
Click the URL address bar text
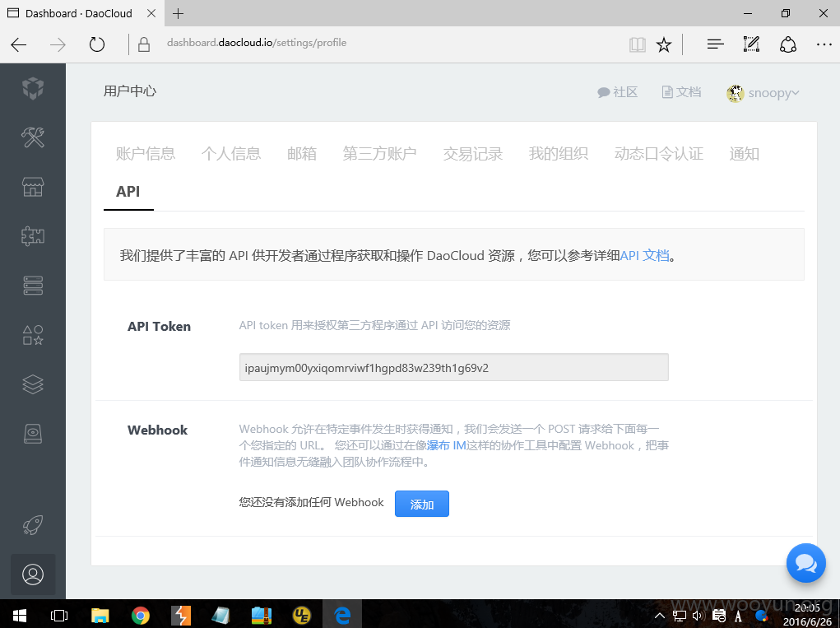pyautogui.click(x=257, y=43)
